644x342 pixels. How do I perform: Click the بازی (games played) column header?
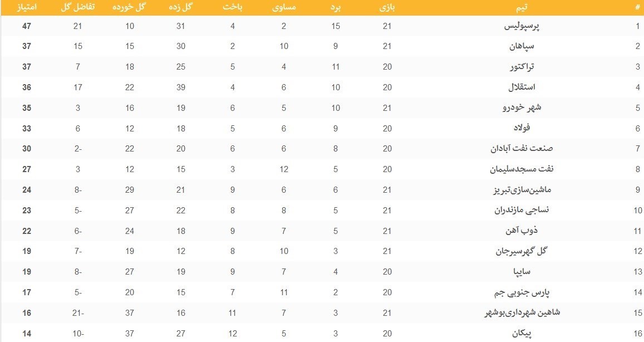pos(387,7)
